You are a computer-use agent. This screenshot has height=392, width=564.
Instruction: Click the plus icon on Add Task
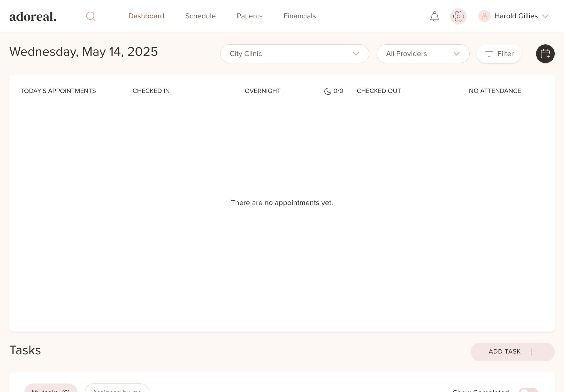click(x=531, y=352)
